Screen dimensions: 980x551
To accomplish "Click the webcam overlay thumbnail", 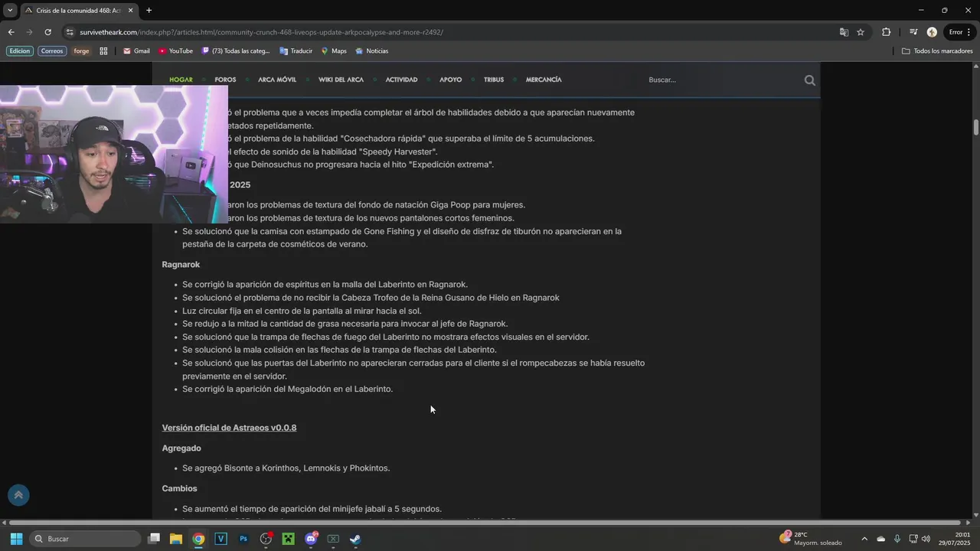I will [114, 154].
